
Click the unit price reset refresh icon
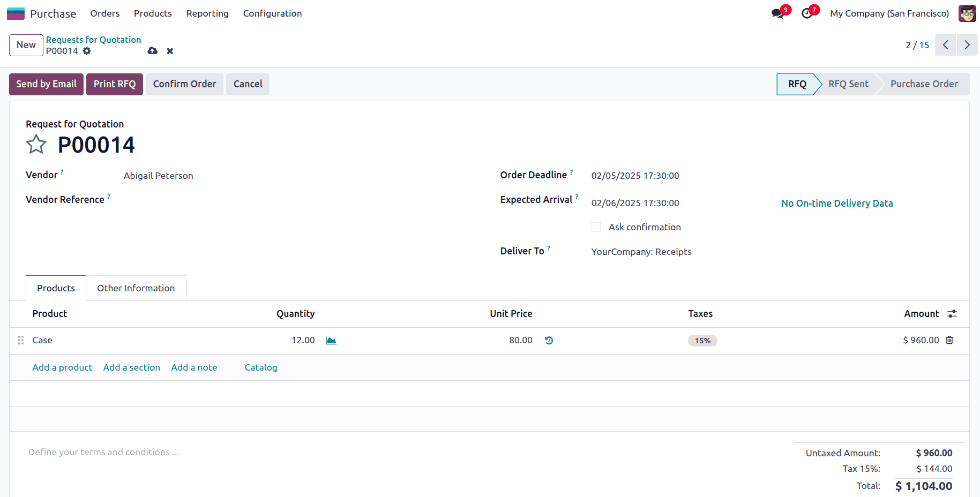click(x=549, y=341)
